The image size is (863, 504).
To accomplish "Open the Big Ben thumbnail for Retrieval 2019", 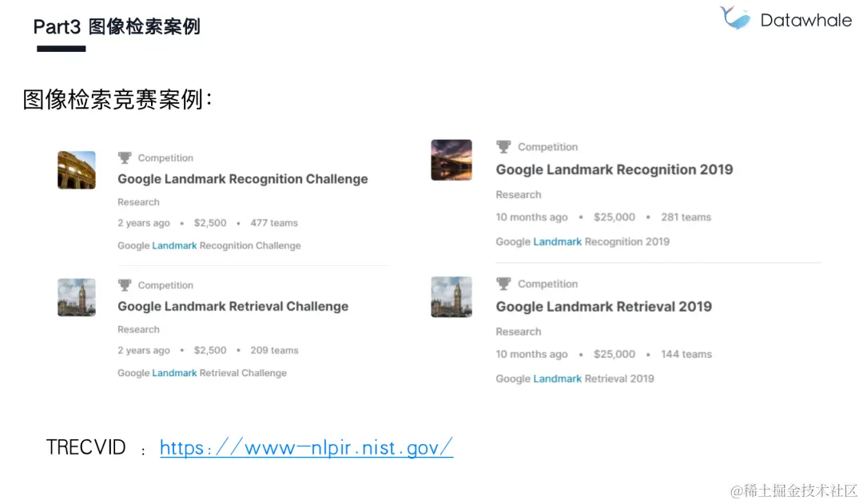I will pos(451,297).
